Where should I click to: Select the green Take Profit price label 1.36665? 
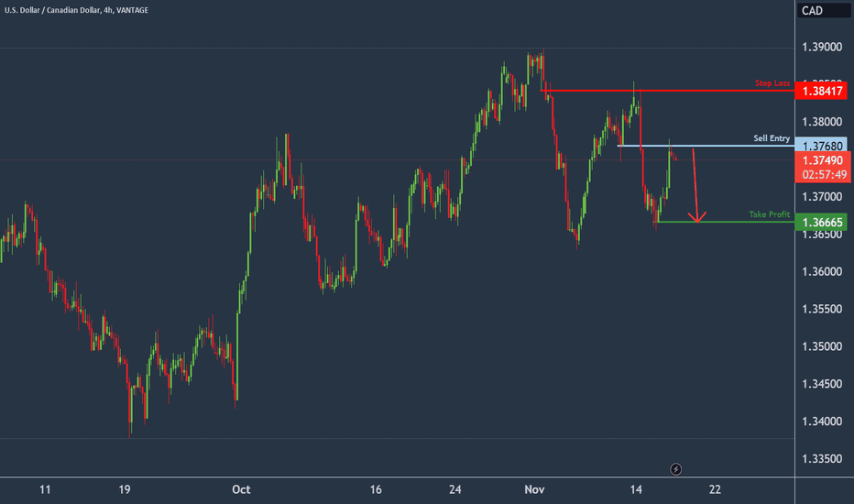click(x=821, y=223)
